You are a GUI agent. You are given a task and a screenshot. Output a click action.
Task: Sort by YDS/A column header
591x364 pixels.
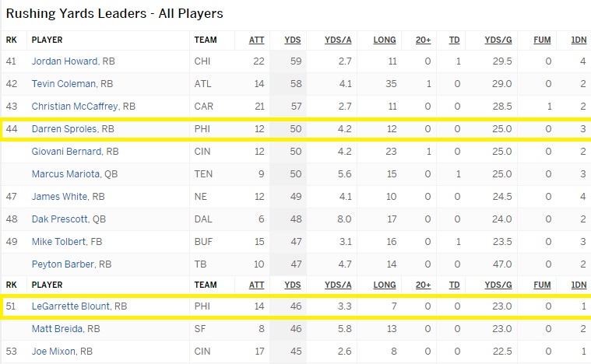(337, 40)
